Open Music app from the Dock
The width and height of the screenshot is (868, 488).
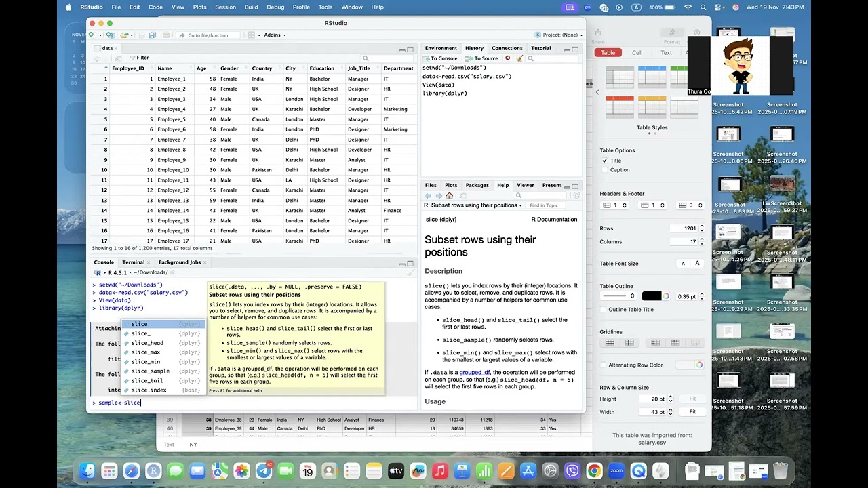440,470
